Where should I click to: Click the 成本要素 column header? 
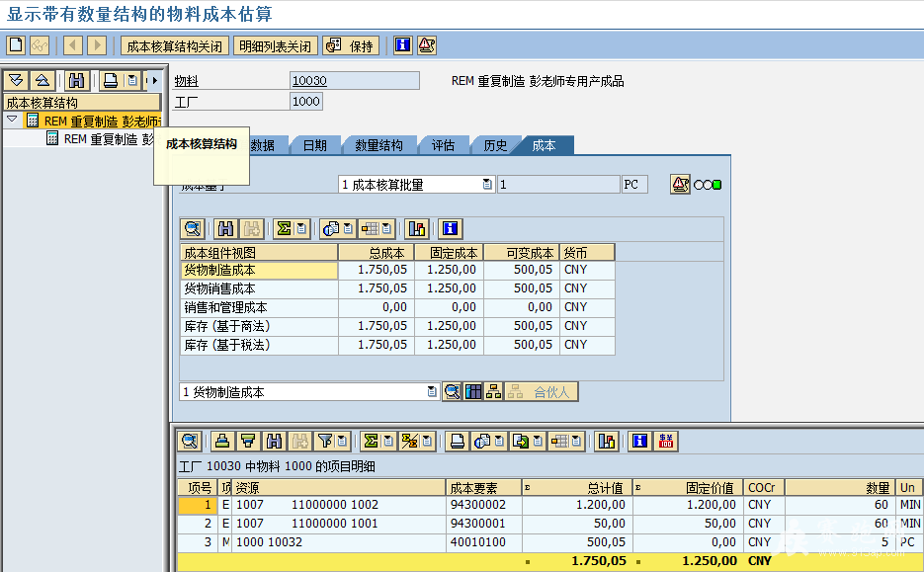point(483,488)
